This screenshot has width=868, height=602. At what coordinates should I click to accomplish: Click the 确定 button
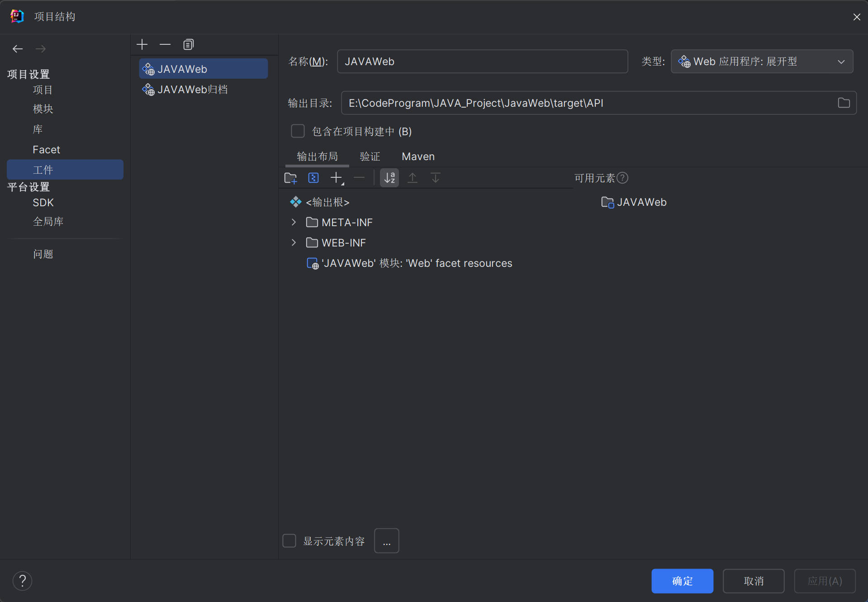click(682, 581)
